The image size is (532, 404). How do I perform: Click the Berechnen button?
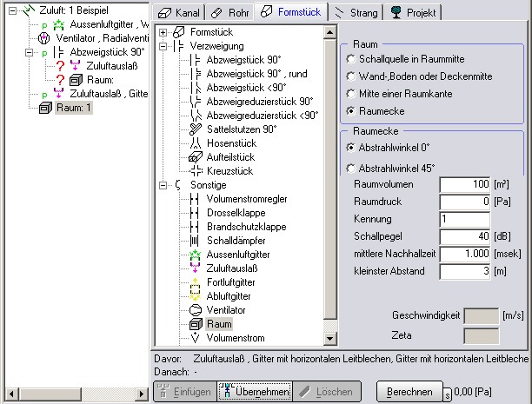[404, 393]
